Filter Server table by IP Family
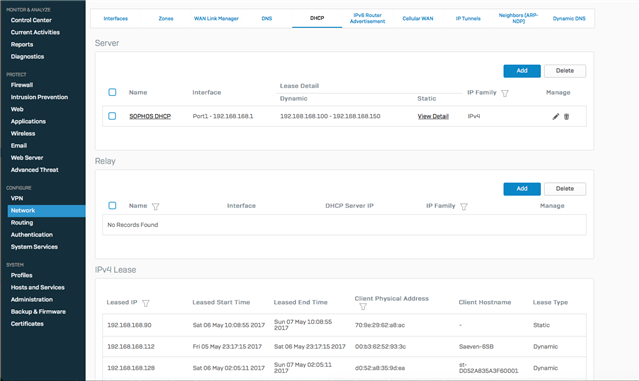This screenshot has height=381, width=639. point(505,93)
